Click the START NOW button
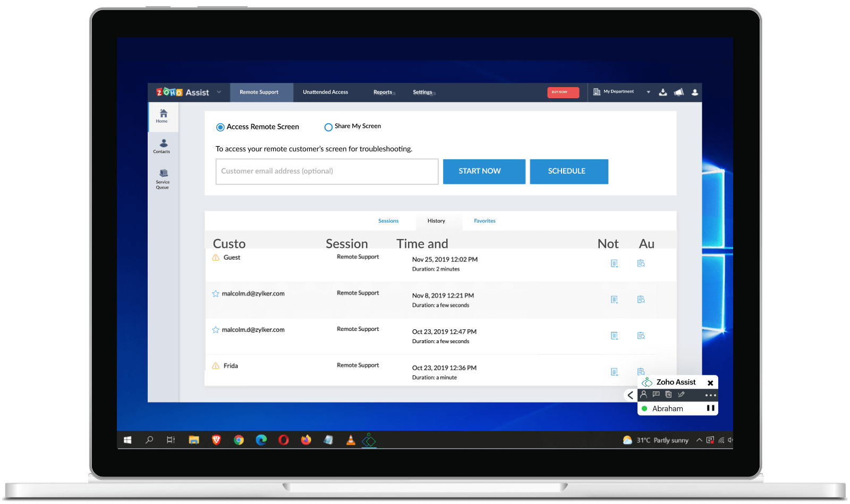Image resolution: width=850 pixels, height=504 pixels. (484, 172)
